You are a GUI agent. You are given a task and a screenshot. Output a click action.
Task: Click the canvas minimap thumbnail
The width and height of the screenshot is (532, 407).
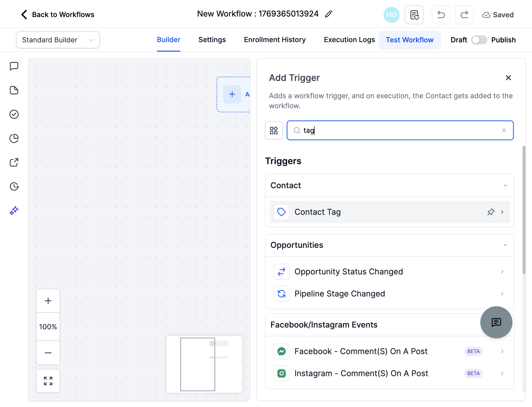205,364
